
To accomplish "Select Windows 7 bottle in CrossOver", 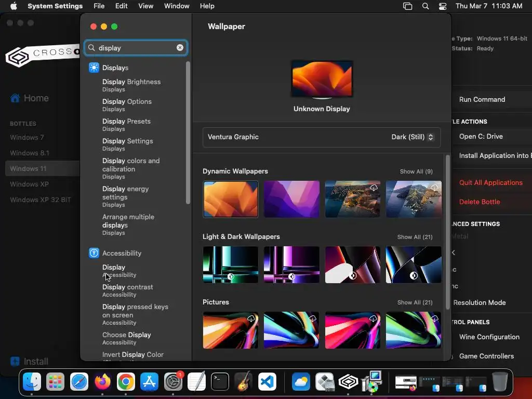I will tap(27, 137).
